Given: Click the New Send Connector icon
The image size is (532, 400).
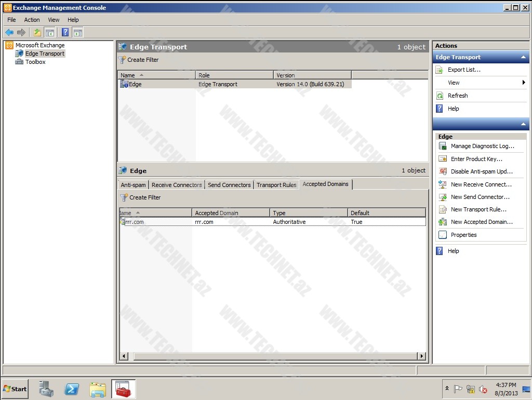Looking at the screenshot, I should (443, 197).
